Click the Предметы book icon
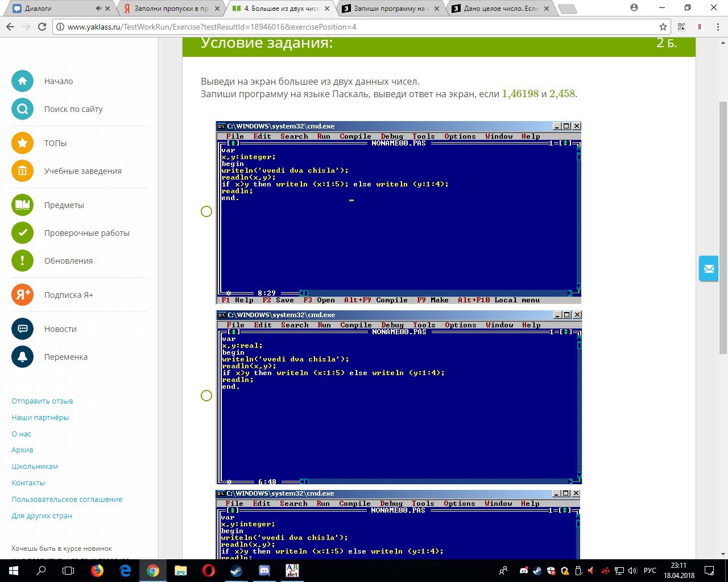 pos(22,205)
